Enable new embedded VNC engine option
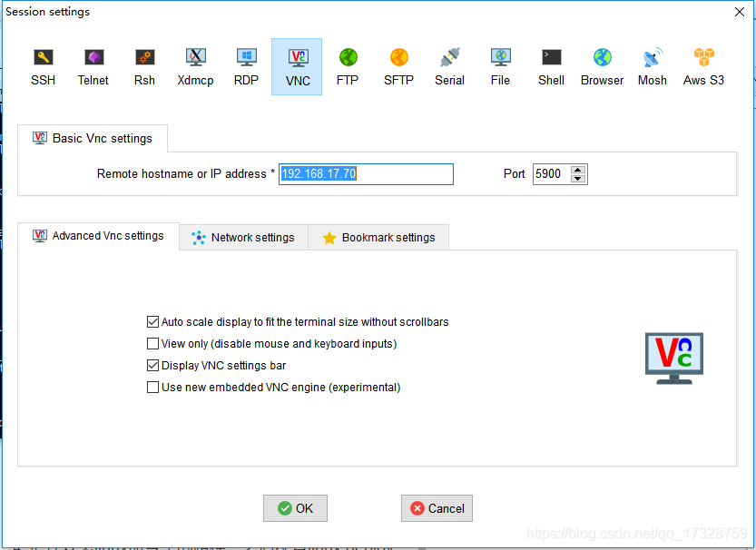The width and height of the screenshot is (756, 550). (152, 387)
